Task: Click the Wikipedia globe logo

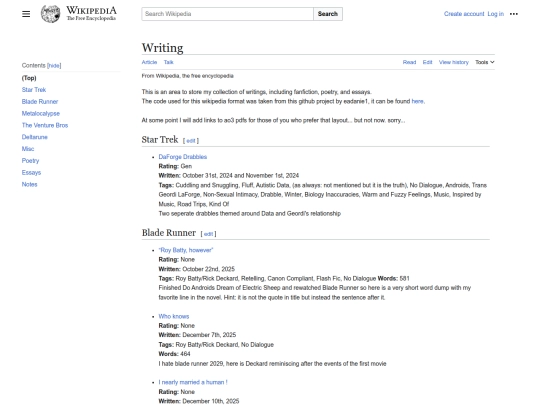Action: [x=51, y=14]
